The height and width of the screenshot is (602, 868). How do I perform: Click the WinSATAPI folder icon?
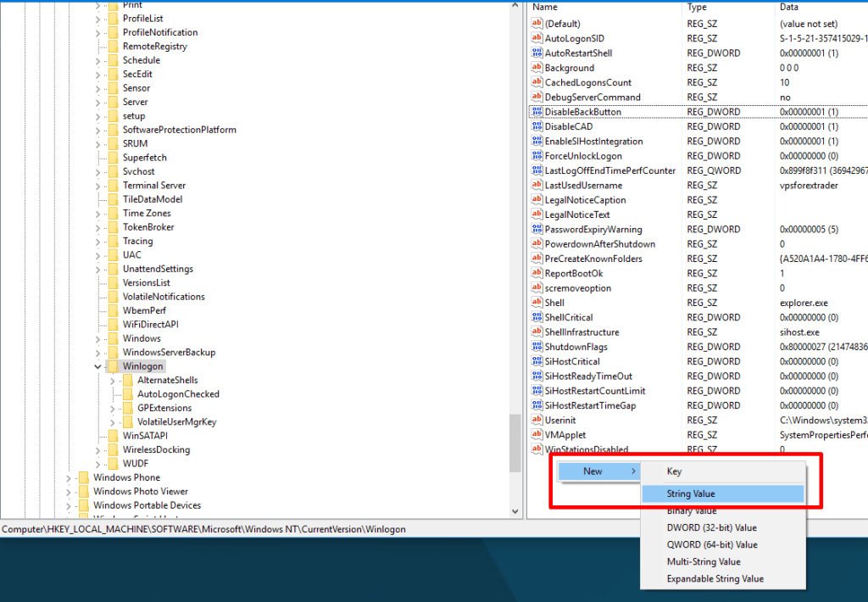[x=113, y=435]
